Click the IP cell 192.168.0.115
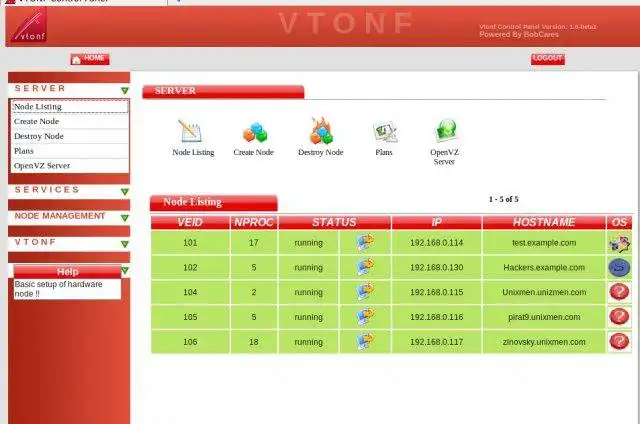 [436, 293]
